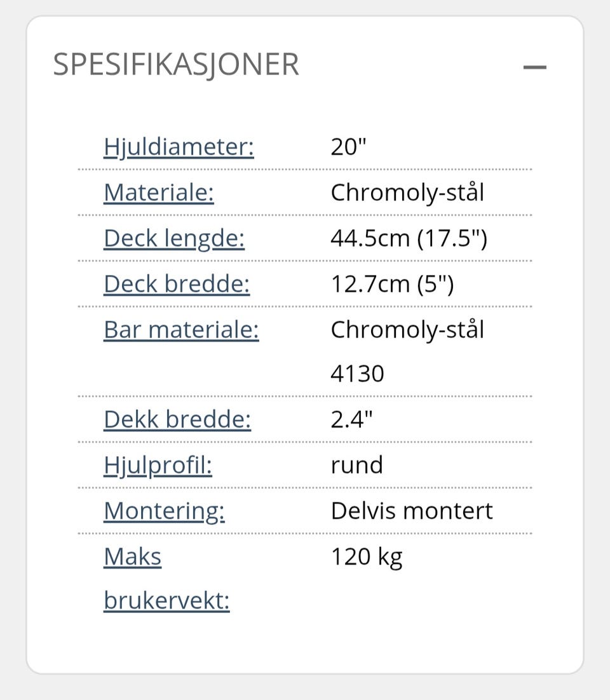Screen dimensions: 610x700
Task: Select the Chromoly-stål 4130 bar material value
Action: click(407, 351)
